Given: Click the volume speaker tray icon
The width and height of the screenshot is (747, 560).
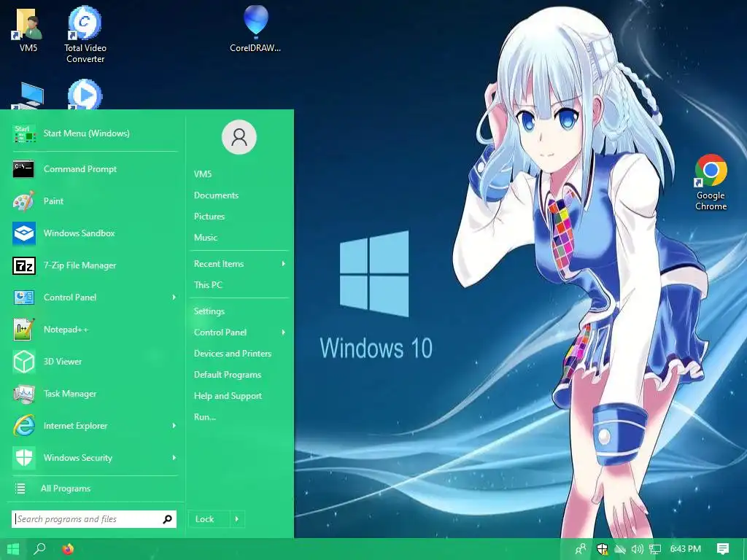Looking at the screenshot, I should pyautogui.click(x=637, y=549).
